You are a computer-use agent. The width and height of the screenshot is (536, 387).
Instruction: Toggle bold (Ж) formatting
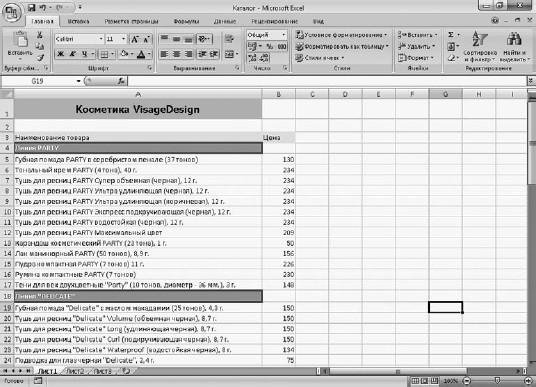pyautogui.click(x=61, y=54)
